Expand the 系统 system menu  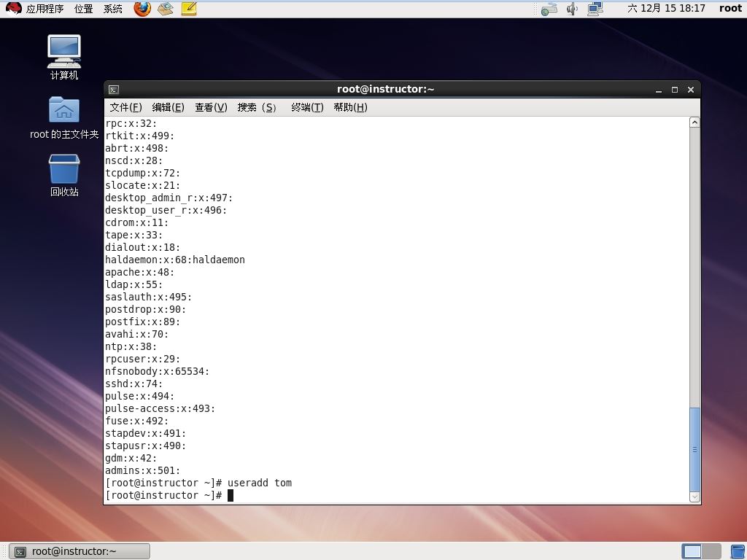(113, 9)
